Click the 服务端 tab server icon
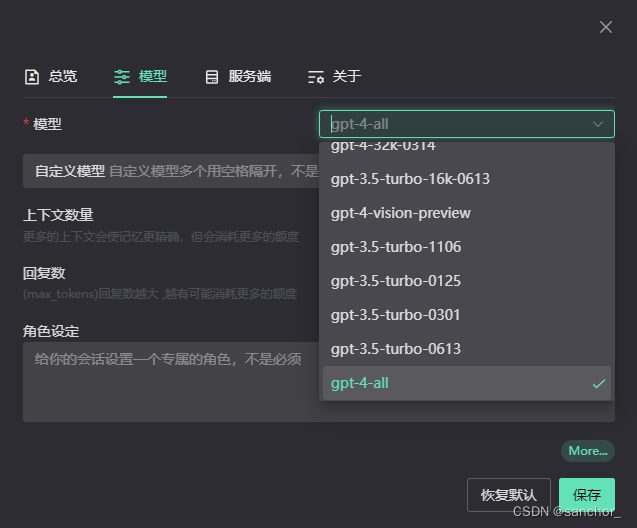This screenshot has height=528, width=637. point(212,77)
